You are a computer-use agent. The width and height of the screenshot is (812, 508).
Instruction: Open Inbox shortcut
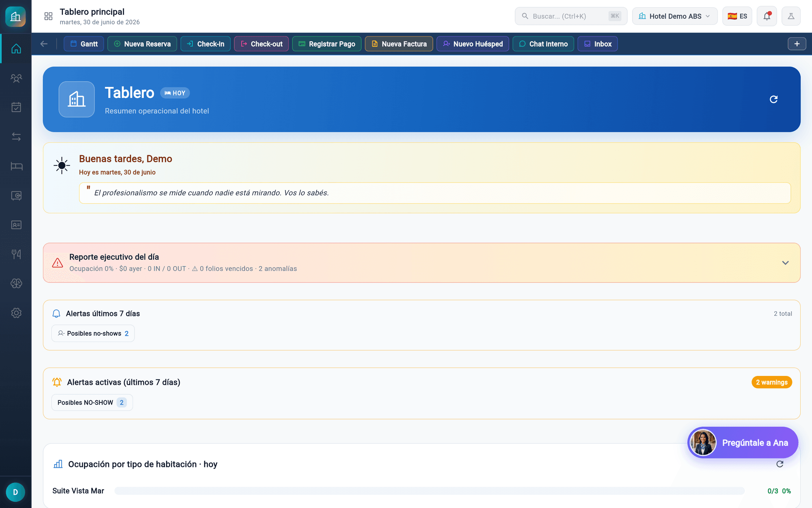(598, 44)
